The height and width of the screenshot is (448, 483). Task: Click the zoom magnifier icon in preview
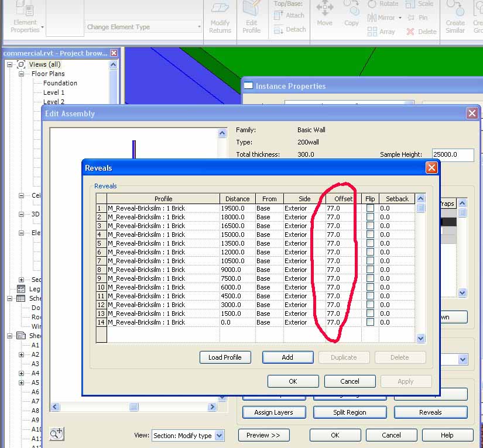tap(57, 433)
